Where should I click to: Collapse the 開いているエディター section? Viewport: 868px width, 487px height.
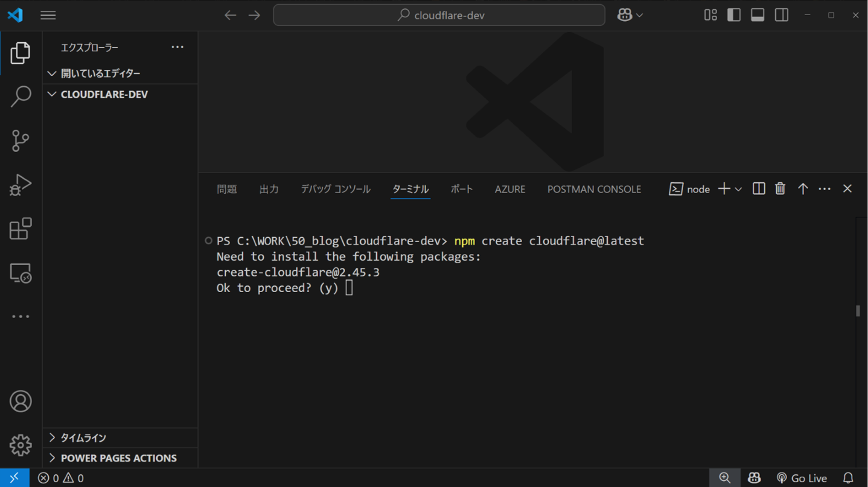pos(120,73)
